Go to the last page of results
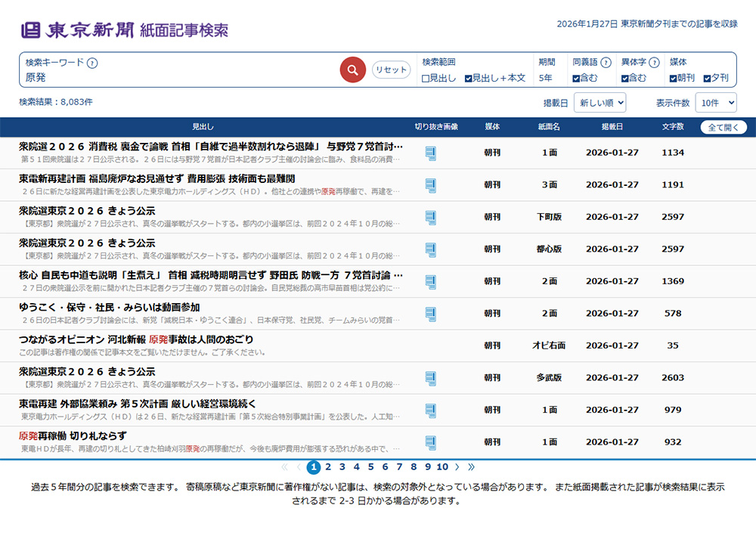This screenshot has height=542, width=756. tap(471, 466)
